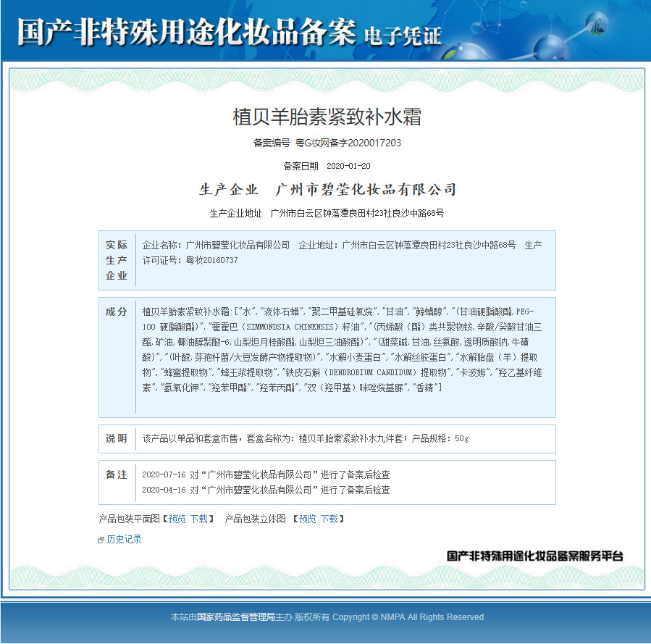651x644 pixels.
Task: Click the 预览 link for 产品包装平面图
Action: point(177,519)
